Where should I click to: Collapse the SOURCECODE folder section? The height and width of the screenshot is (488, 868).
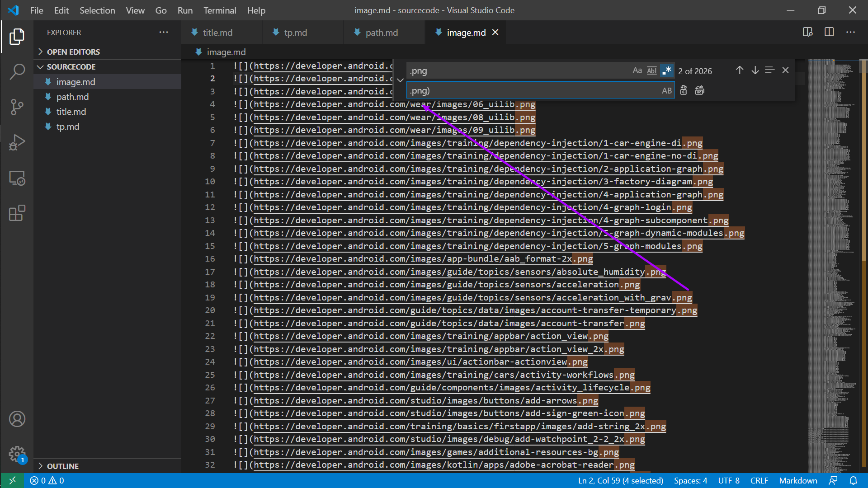(71, 67)
